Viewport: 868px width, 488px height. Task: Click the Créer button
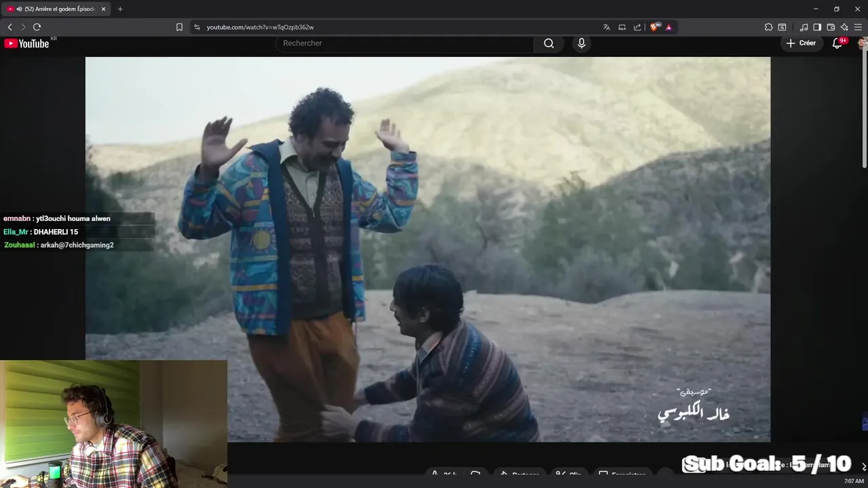801,43
